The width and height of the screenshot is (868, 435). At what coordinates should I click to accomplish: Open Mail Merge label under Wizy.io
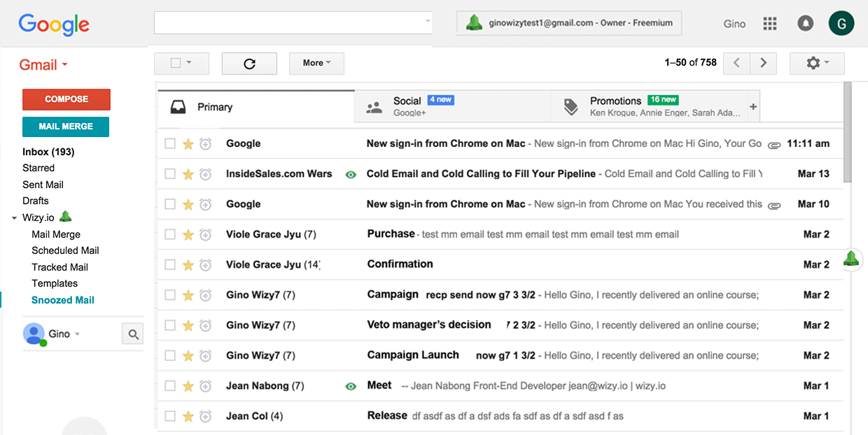click(56, 234)
